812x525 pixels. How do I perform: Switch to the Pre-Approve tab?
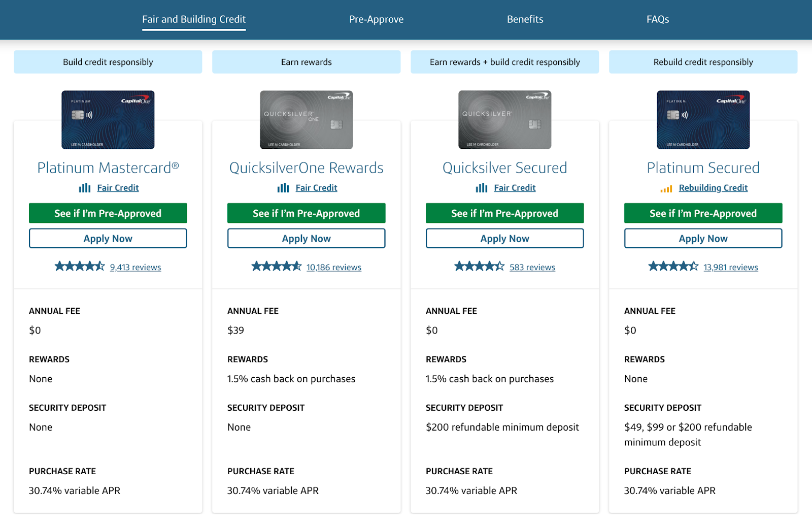coord(376,19)
